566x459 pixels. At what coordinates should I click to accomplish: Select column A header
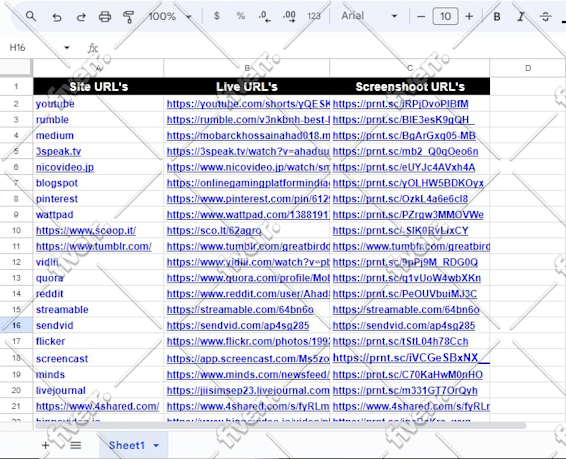pos(98,68)
